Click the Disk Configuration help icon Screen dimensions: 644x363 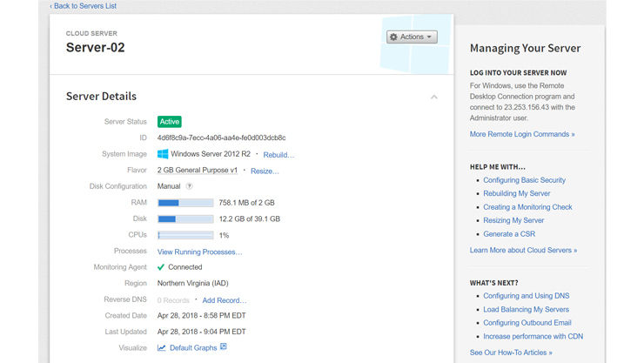click(x=189, y=186)
